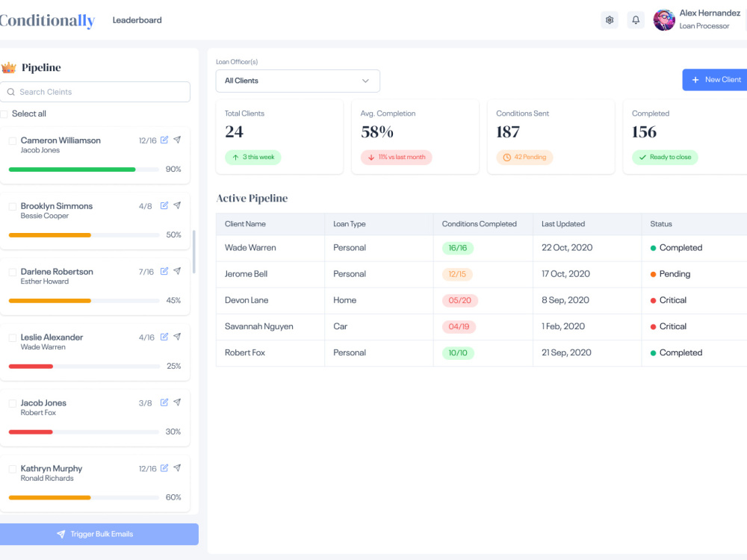Check Darlene Robertson's checkbox
This screenshot has height=560, width=747.
(x=13, y=273)
